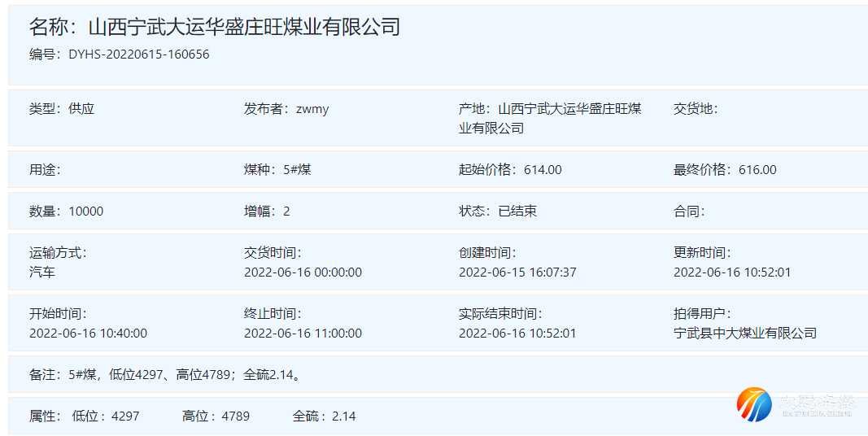This screenshot has width=868, height=436.
Task: Click the delivery time 2022-06-16 00:00:00
Action: [x=303, y=272]
